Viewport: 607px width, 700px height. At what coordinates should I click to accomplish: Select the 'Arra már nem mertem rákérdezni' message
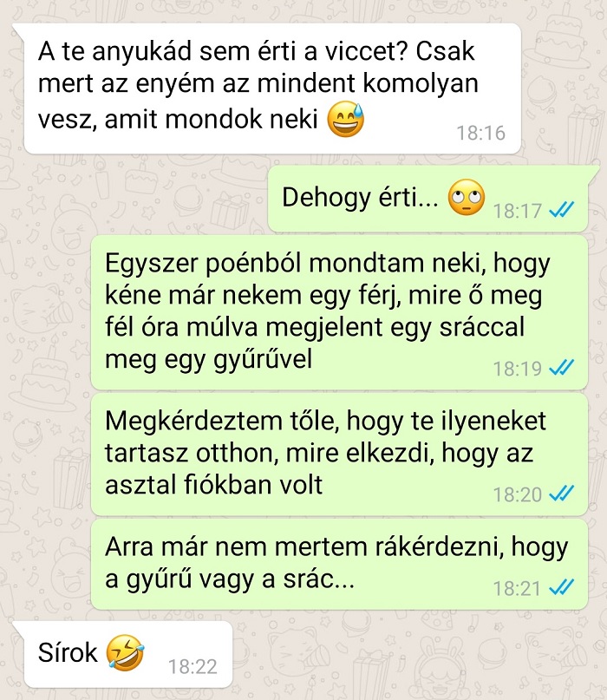pos(339,565)
